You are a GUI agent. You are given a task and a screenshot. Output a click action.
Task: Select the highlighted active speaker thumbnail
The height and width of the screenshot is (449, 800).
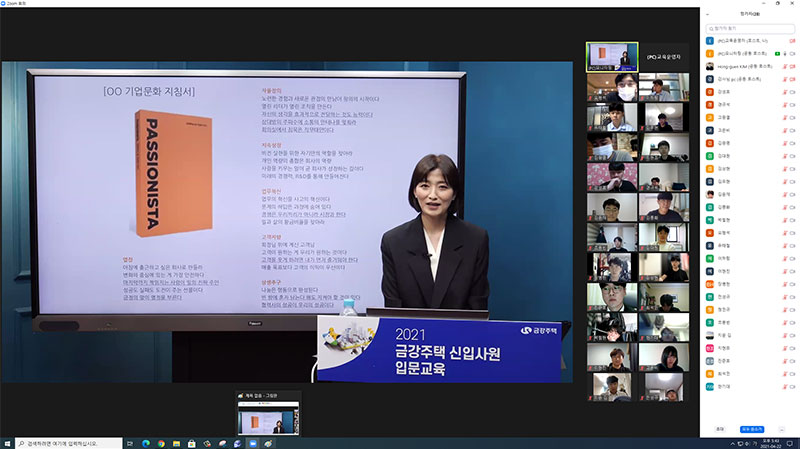[x=612, y=57]
